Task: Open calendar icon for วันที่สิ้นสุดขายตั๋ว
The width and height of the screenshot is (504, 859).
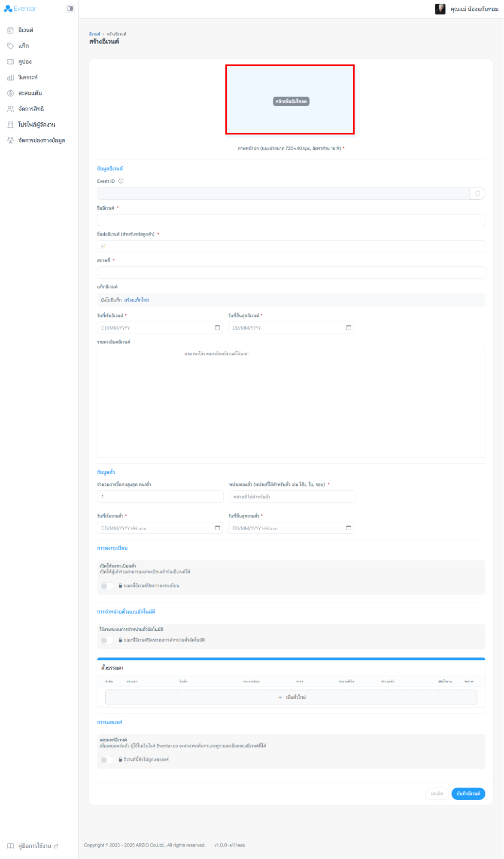Action: pos(349,528)
